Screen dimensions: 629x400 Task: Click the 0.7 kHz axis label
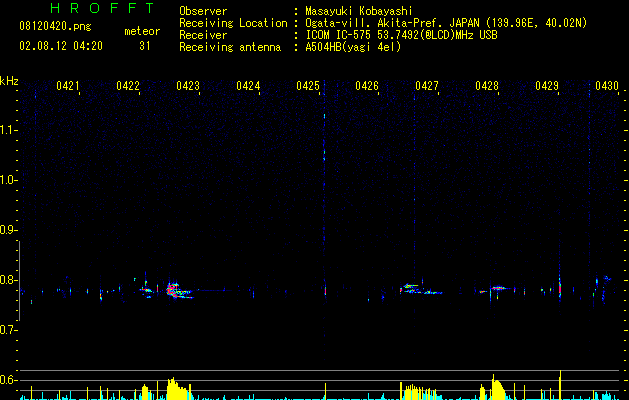pyautogui.click(x=7, y=330)
